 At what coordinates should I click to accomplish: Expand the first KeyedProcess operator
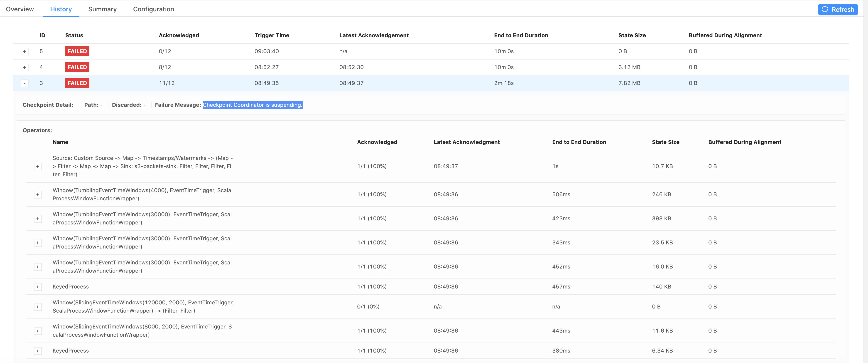click(37, 287)
